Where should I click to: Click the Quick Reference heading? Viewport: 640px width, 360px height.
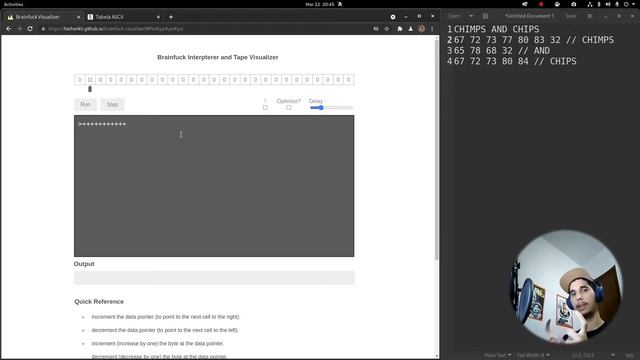[99, 302]
